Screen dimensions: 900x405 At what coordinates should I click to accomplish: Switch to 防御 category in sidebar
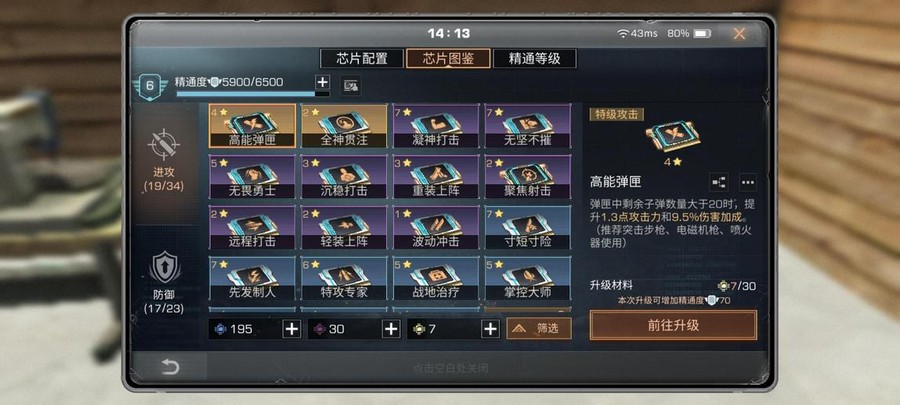(164, 282)
